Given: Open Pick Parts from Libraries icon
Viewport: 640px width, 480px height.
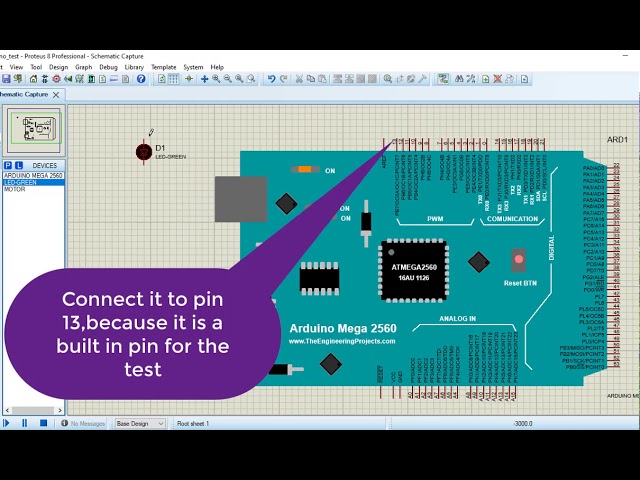Looking at the screenshot, I should [x=387, y=79].
